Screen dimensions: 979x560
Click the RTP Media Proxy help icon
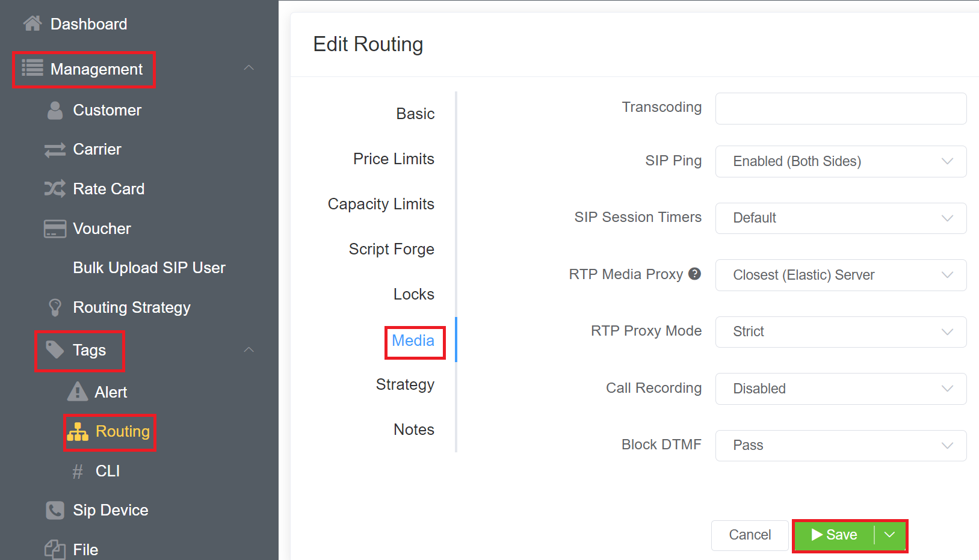point(694,274)
